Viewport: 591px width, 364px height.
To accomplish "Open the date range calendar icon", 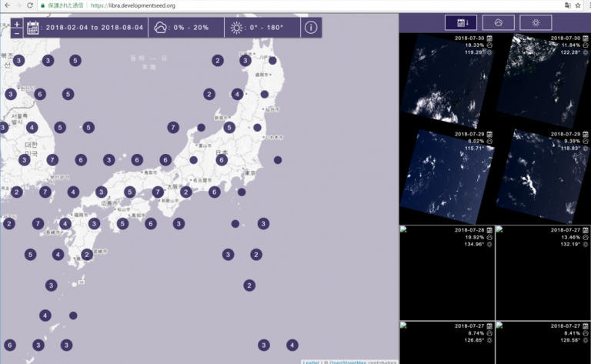I will click(x=33, y=28).
